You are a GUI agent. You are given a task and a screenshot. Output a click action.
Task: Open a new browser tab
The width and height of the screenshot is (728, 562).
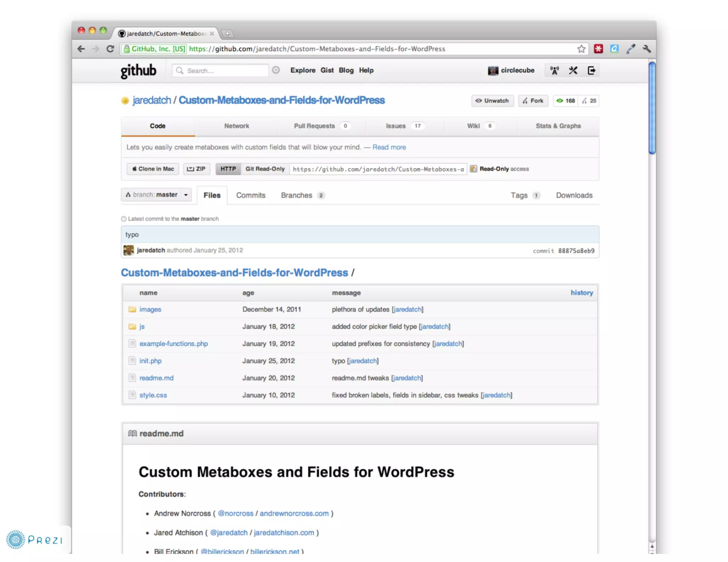[227, 33]
